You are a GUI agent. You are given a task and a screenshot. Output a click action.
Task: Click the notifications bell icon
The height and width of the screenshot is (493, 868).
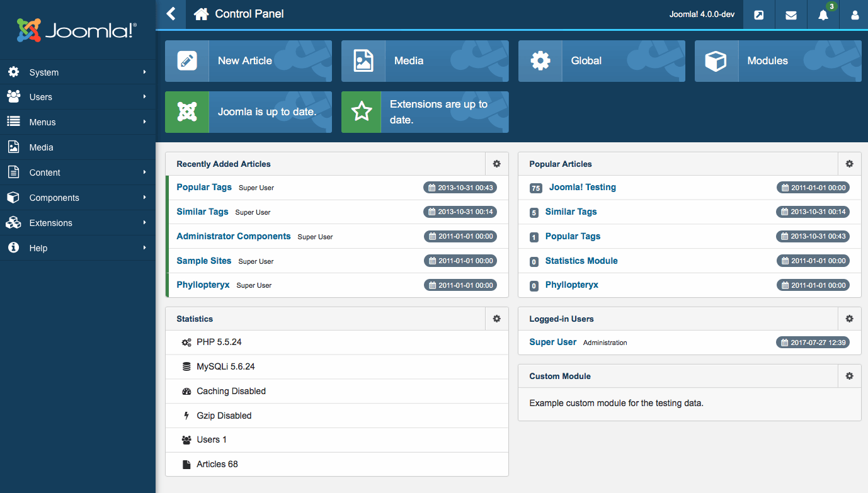pos(823,15)
